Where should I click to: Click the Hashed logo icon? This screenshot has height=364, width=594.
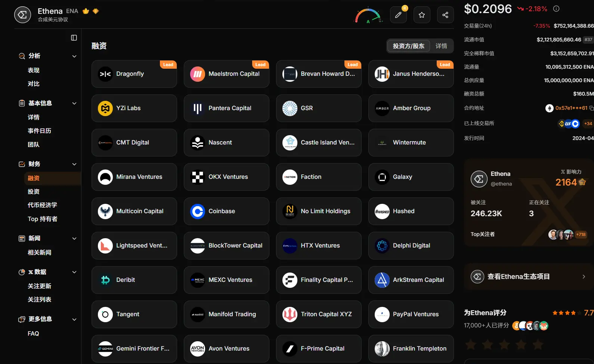(382, 211)
